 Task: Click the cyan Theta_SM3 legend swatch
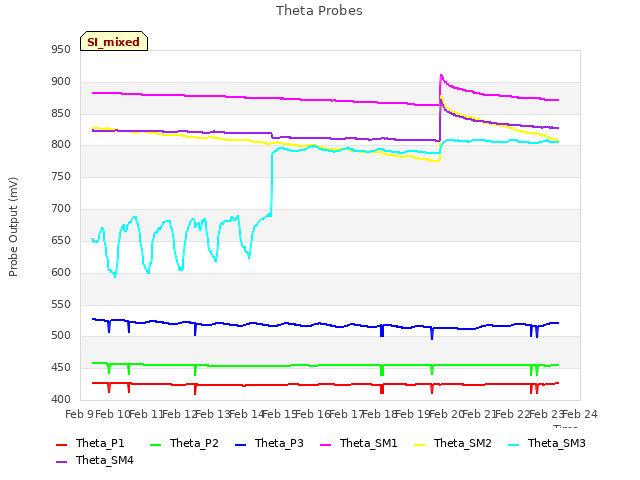point(513,444)
